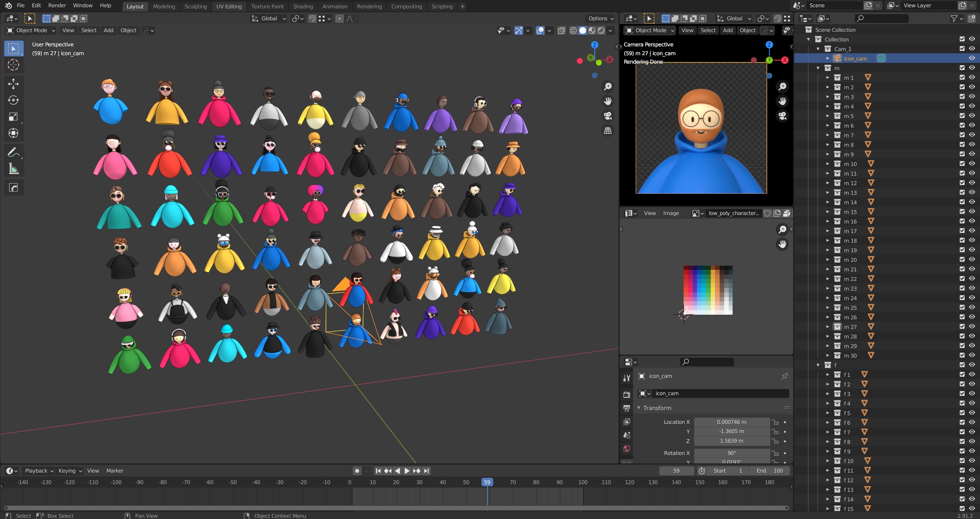Add a new workspace tab
This screenshot has width=980, height=519.
(463, 6)
